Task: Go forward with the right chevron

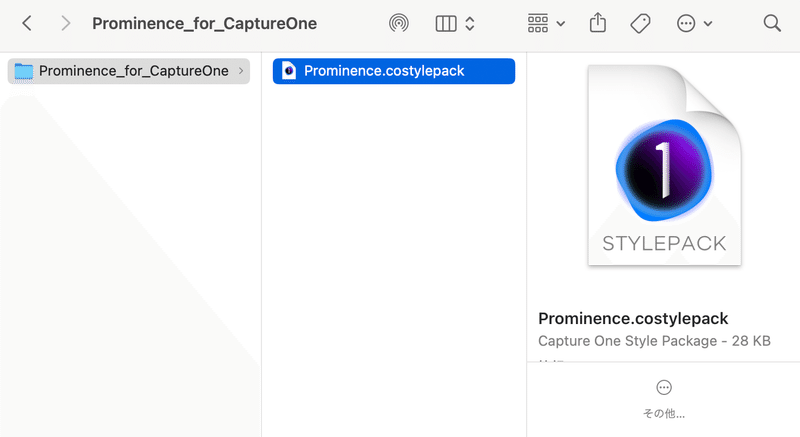Action: 65,23
